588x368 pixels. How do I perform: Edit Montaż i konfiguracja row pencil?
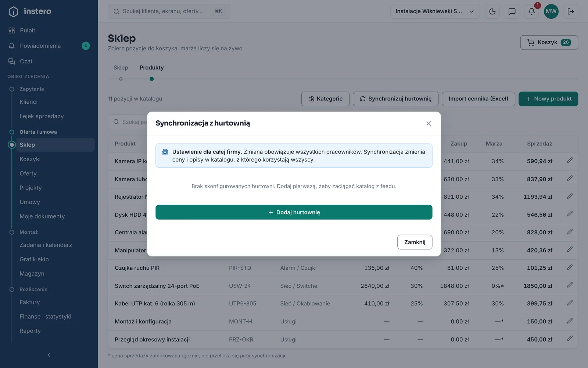pyautogui.click(x=570, y=321)
